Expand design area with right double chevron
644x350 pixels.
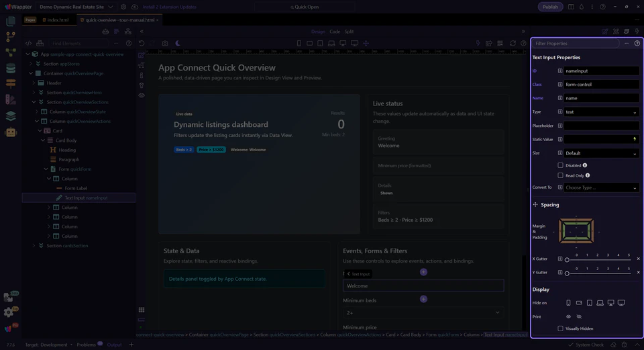(x=523, y=32)
